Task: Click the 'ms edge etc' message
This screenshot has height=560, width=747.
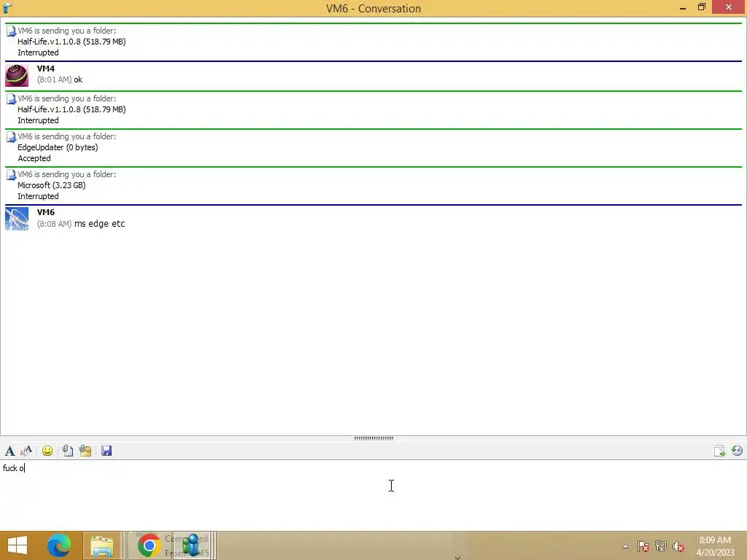Action: click(x=99, y=224)
